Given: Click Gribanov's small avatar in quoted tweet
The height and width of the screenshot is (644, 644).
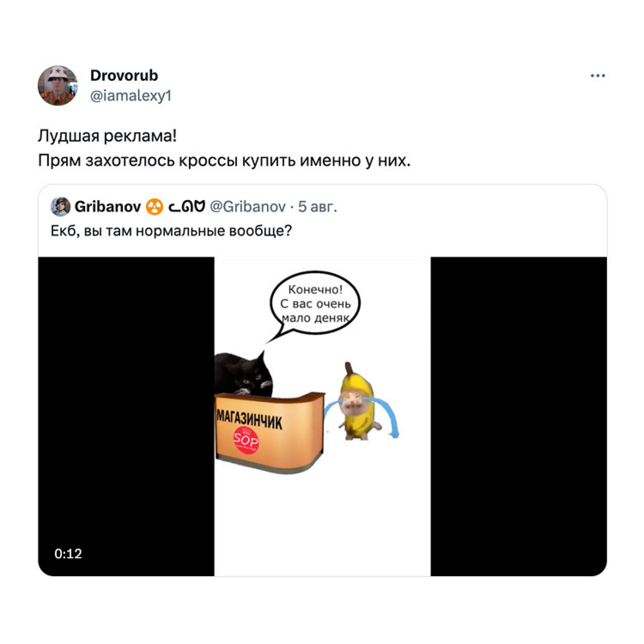Looking at the screenshot, I should (x=61, y=207).
